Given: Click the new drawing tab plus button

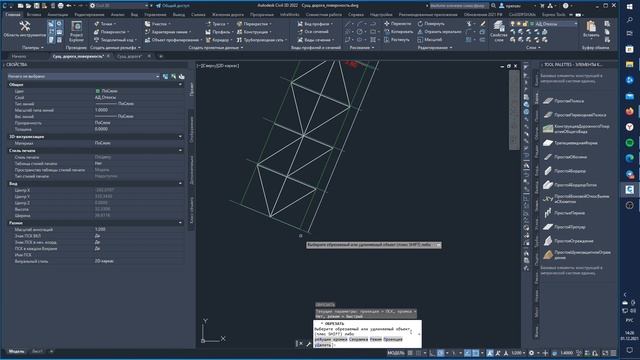Looking at the screenshot, I should click(161, 56).
